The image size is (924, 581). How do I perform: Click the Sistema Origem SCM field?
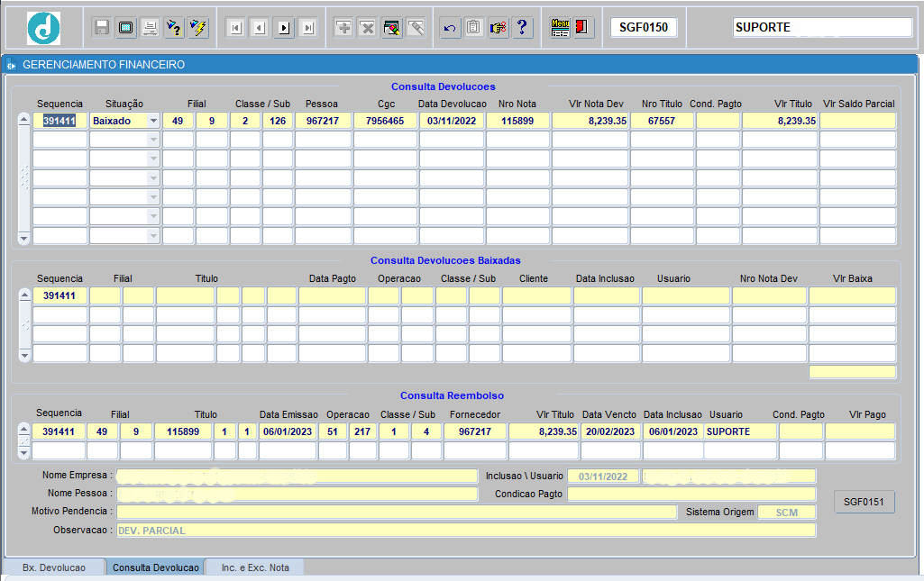point(787,513)
